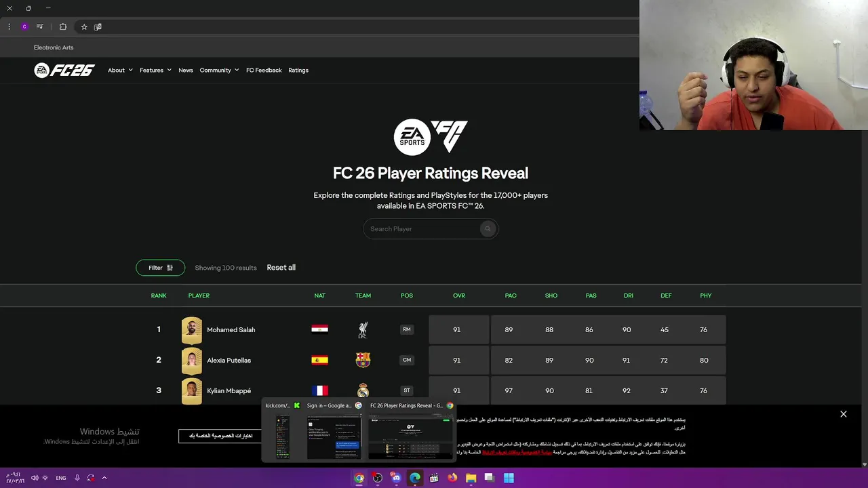Click the Wi-Fi network tray icon
The image size is (868, 488).
(45, 478)
